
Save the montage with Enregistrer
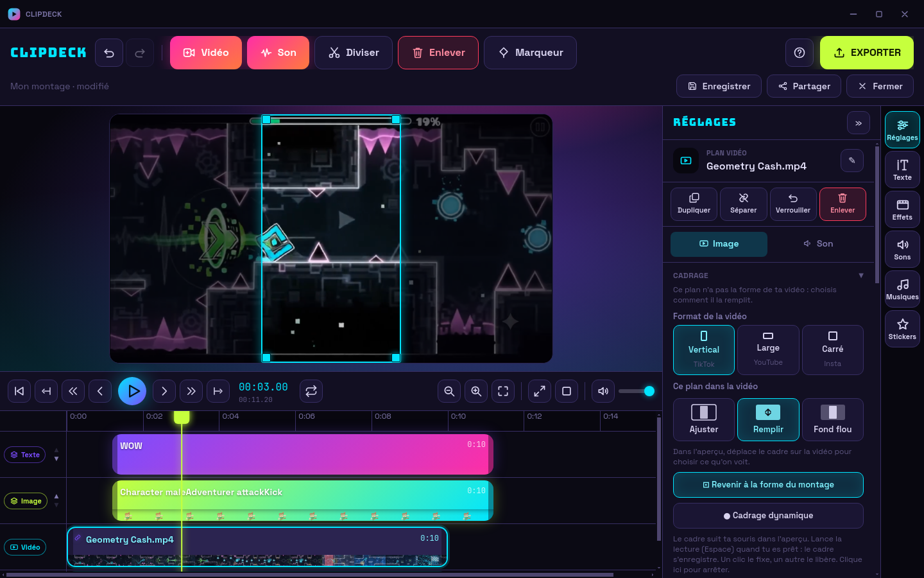point(719,86)
